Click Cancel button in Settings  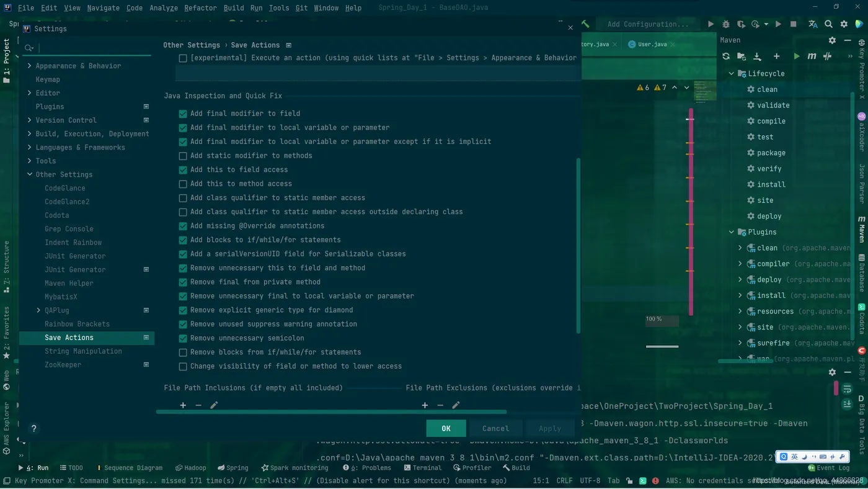pyautogui.click(x=496, y=428)
